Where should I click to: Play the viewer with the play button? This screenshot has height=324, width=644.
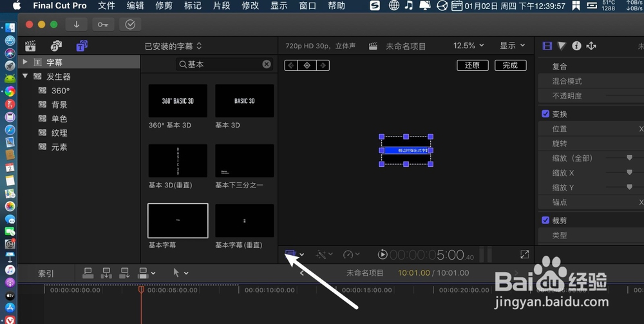tap(383, 254)
